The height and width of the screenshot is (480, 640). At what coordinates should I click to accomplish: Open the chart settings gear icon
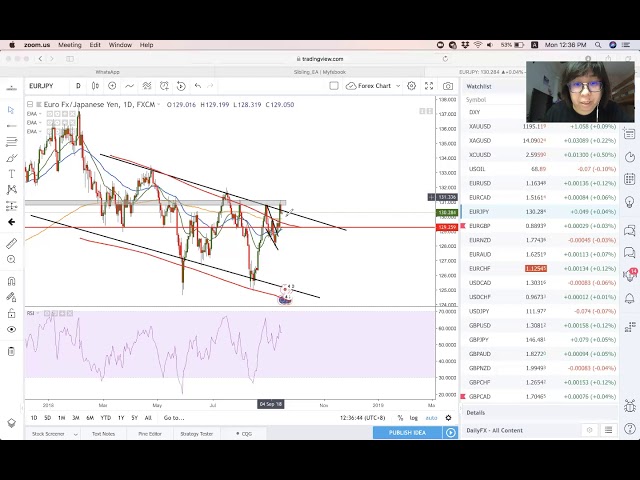pyautogui.click(x=412, y=86)
